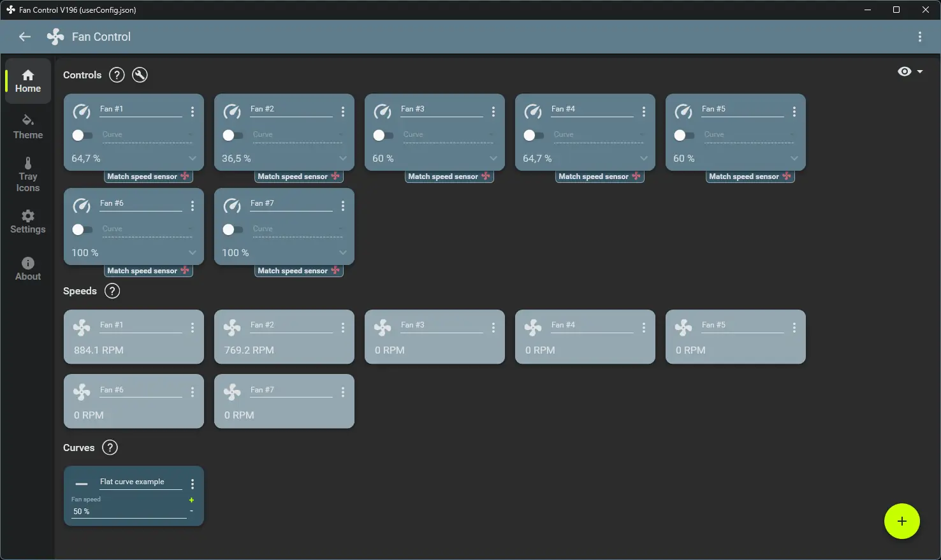Edit the Fan #2 control name field
The height and width of the screenshot is (560, 941).
point(291,110)
